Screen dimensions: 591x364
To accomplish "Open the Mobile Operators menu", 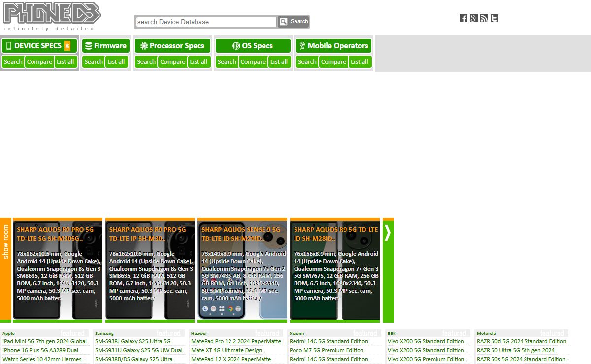I will pyautogui.click(x=333, y=46).
